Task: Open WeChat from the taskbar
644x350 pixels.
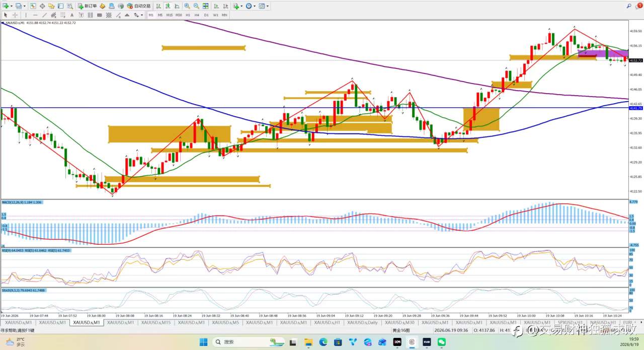Action: pyautogui.click(x=442, y=342)
